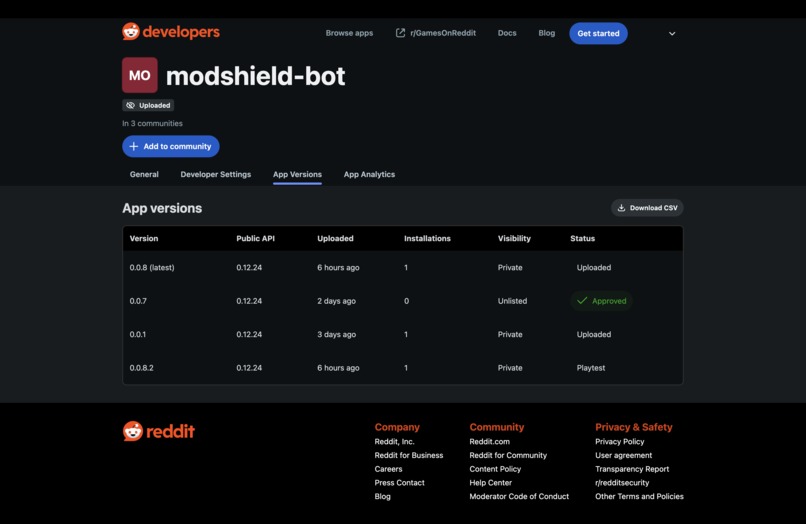The width and height of the screenshot is (806, 524).
Task: Open Content Policy link
Action: 495,469
